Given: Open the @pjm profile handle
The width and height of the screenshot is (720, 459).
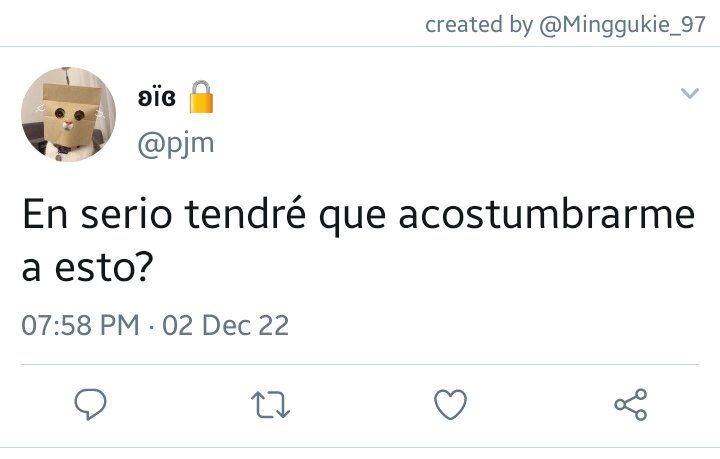Looking at the screenshot, I should coord(176,144).
